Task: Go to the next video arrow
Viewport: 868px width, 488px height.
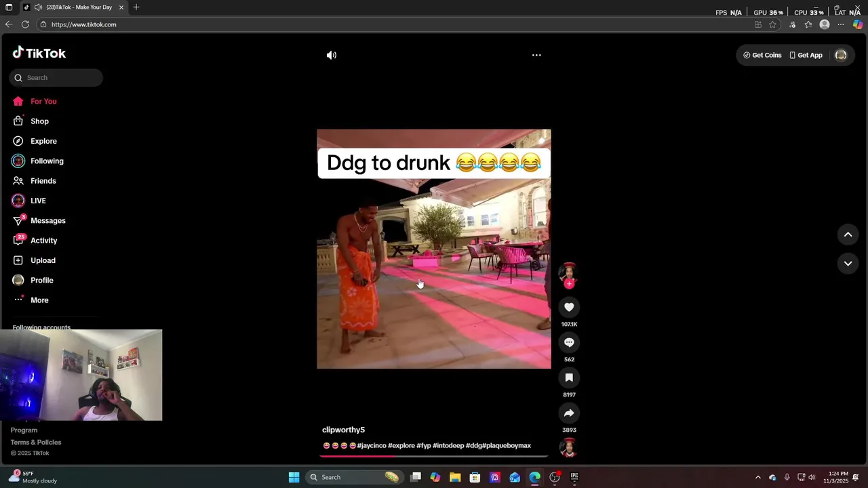Action: 848,263
